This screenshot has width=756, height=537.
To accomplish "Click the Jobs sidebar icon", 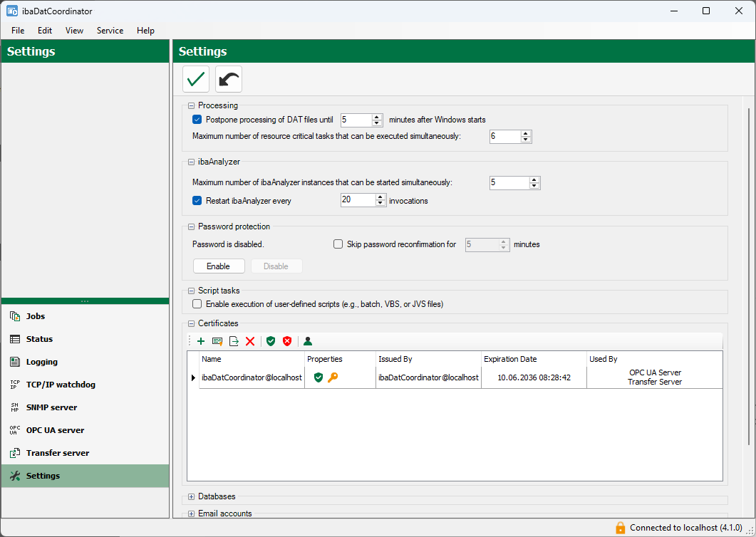I will (x=15, y=316).
